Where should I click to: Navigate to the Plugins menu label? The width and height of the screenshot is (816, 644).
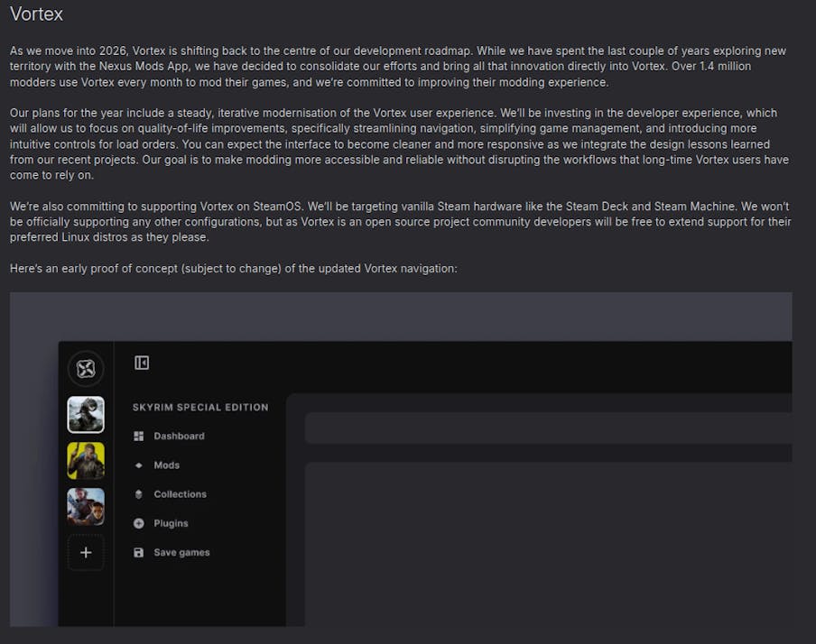pos(171,523)
